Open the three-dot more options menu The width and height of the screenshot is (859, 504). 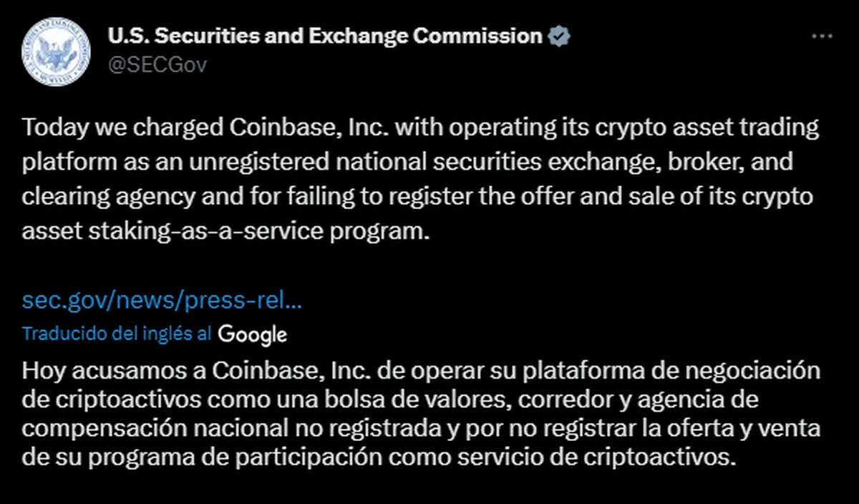[x=821, y=37]
